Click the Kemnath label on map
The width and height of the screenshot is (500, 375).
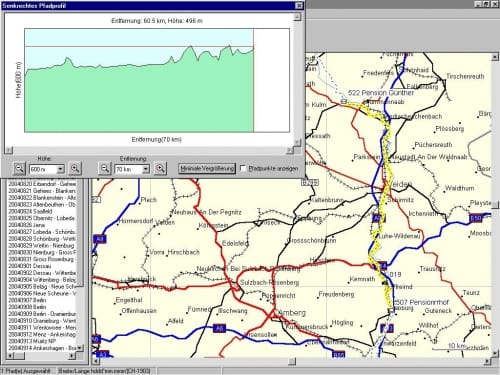[x=362, y=279]
